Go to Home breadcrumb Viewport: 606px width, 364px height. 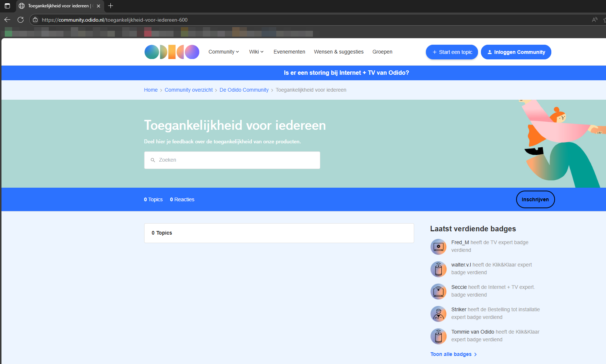tap(151, 90)
